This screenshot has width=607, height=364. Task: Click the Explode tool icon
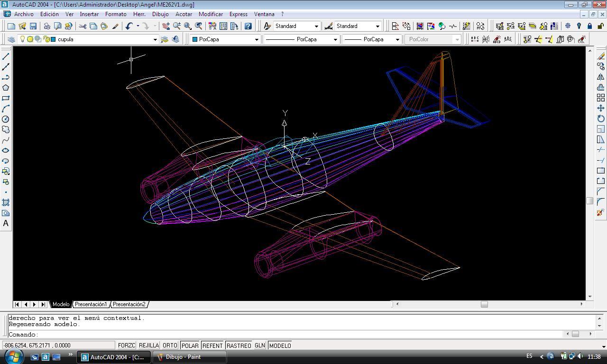(x=600, y=212)
